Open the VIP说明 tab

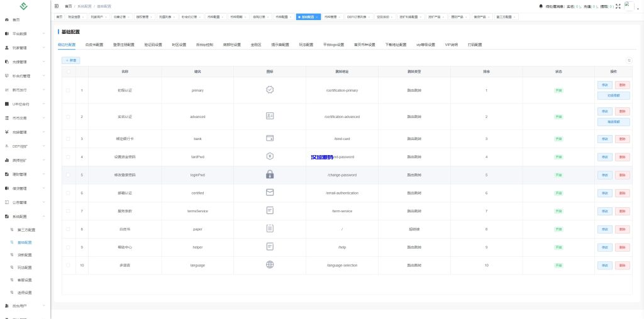tap(452, 45)
